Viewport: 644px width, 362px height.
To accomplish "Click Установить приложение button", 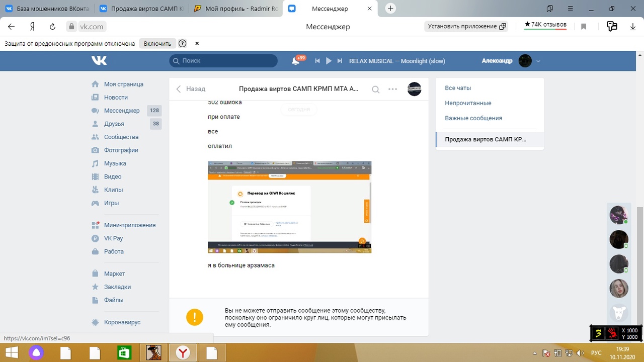I will (x=466, y=27).
